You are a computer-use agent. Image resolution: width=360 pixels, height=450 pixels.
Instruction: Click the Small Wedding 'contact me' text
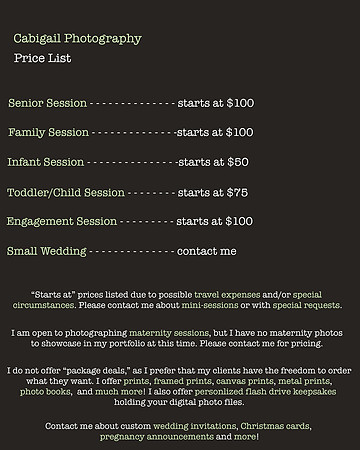tap(207, 251)
